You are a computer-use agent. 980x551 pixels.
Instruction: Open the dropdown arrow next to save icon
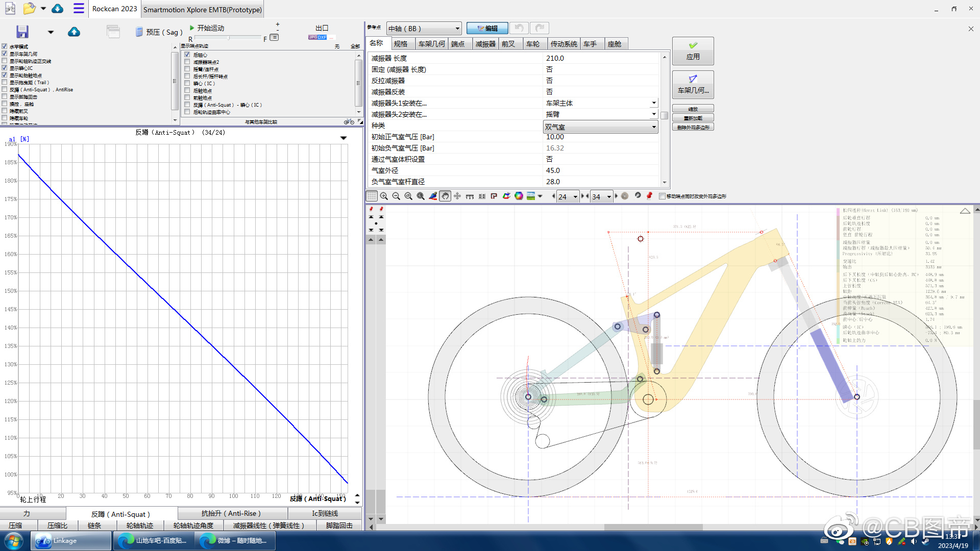point(51,32)
